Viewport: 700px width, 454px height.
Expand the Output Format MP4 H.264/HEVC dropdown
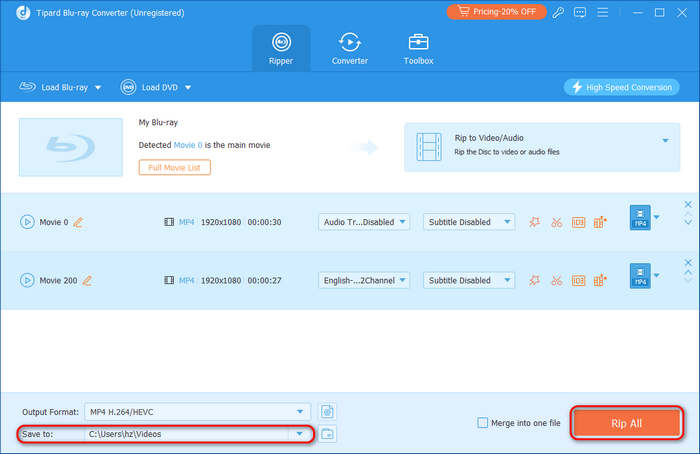(198, 411)
